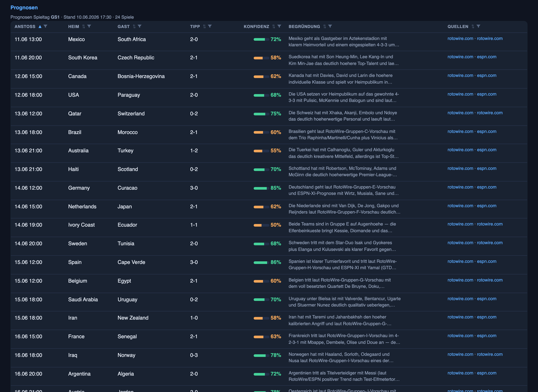Screen dimensions: 538x392
Task: Open espn.com source for Brazil match
Action: pos(486,131)
